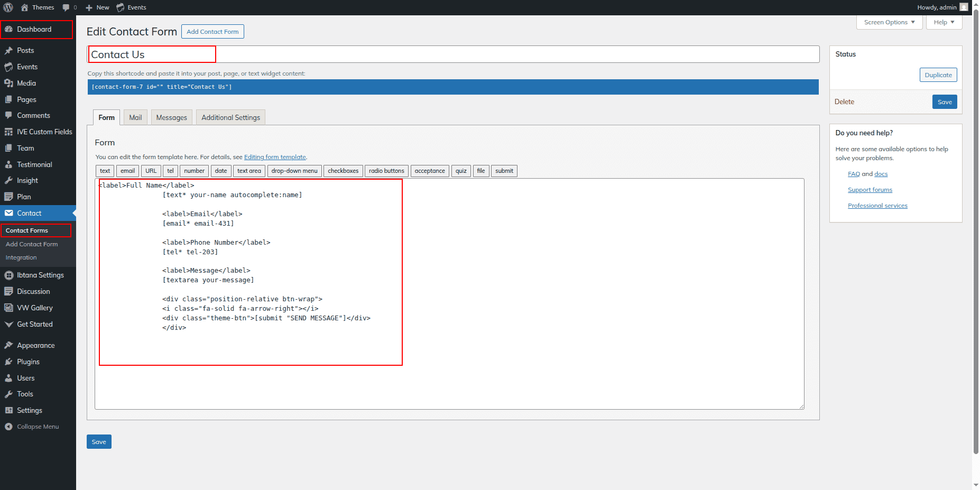Click the Posts pin icon in sidebar
Image resolution: width=980 pixels, height=490 pixels.
pos(8,51)
